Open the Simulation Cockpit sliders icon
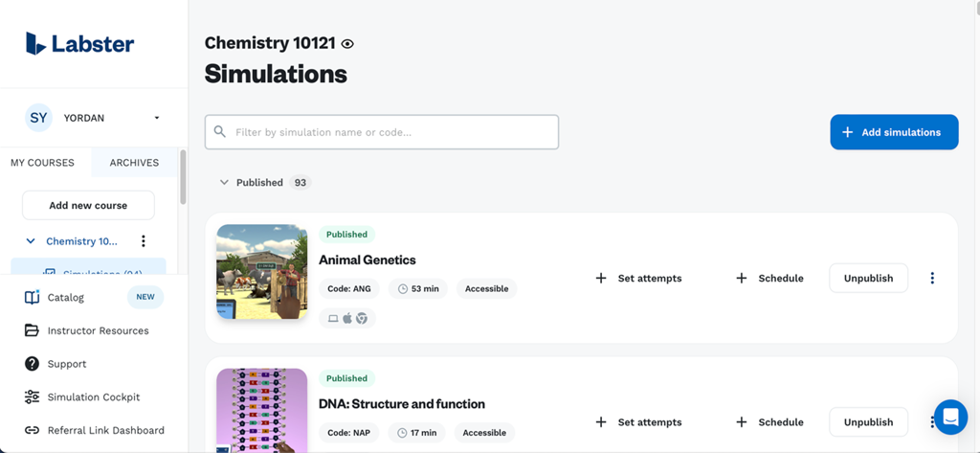Viewport: 980px width, 453px height. [x=32, y=396]
